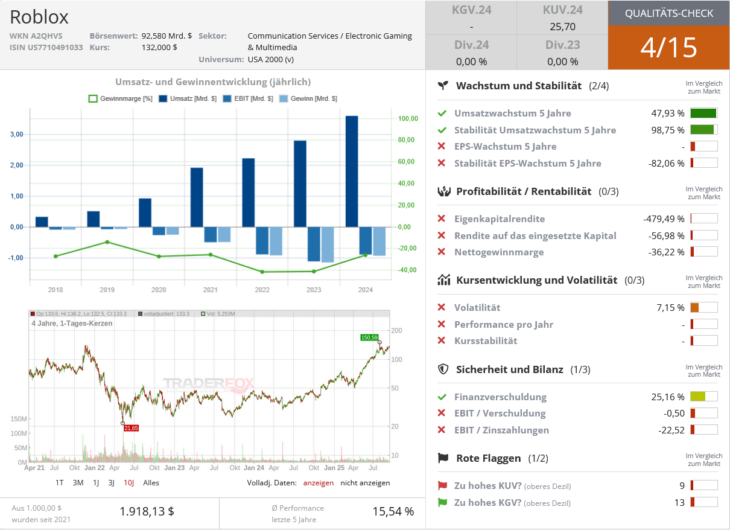Click the red X beside Performance pro Jahr

441,324
